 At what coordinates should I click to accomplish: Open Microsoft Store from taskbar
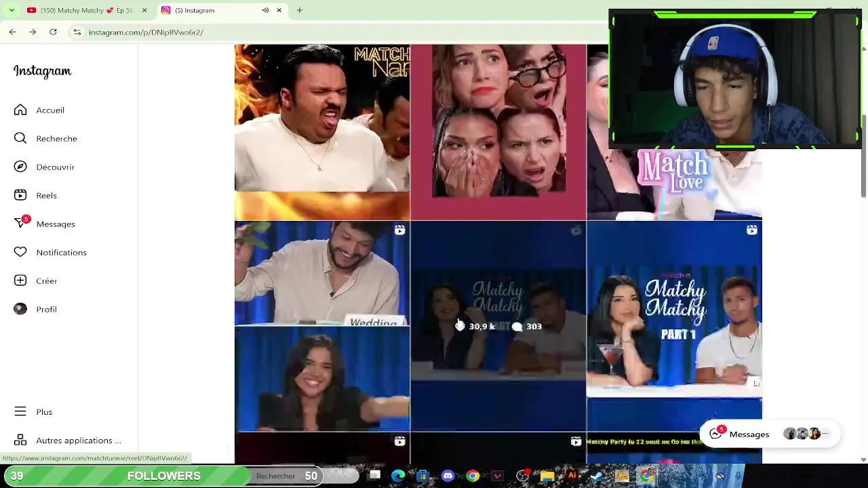[x=422, y=476]
